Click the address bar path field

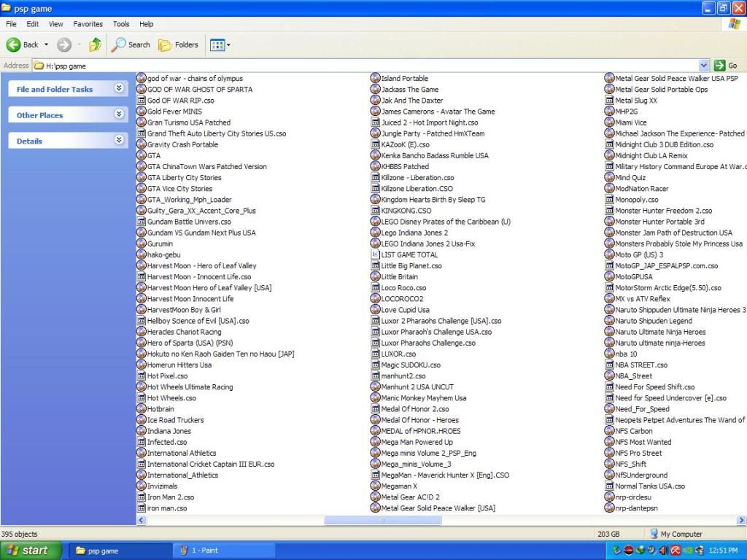click(366, 66)
